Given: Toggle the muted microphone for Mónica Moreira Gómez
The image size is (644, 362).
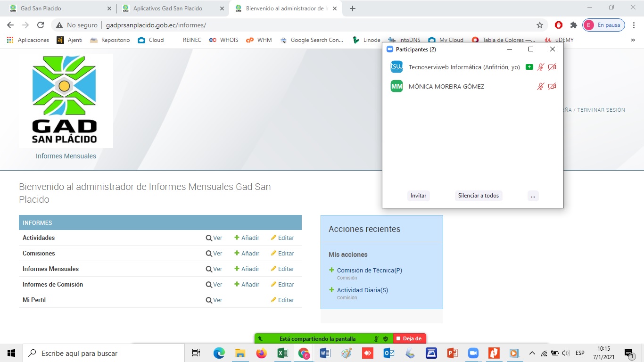Looking at the screenshot, I should [541, 86].
